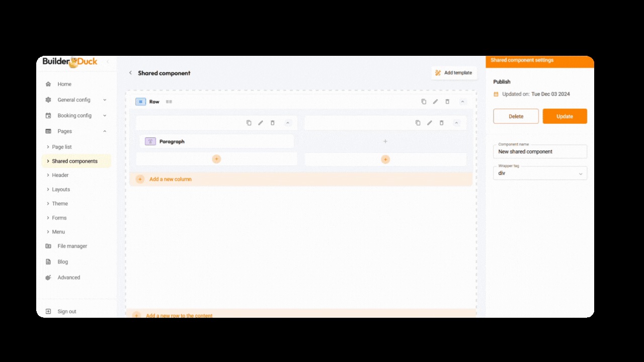Image resolution: width=644 pixels, height=362 pixels.
Task: Open the Wrapper tag dropdown
Action: (540, 173)
